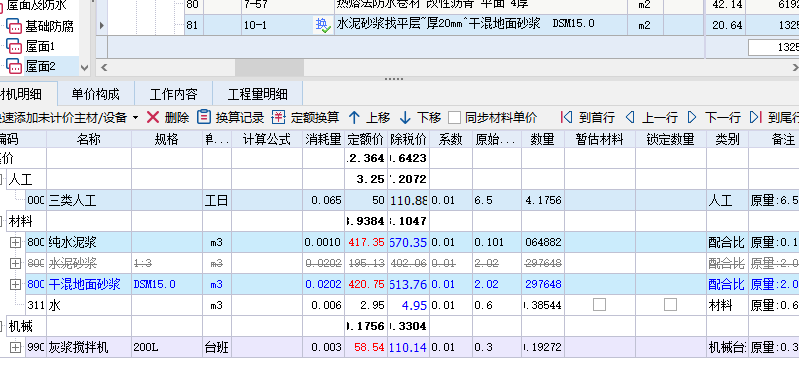Select 屋面1 in the tree
799x378 pixels.
point(40,46)
